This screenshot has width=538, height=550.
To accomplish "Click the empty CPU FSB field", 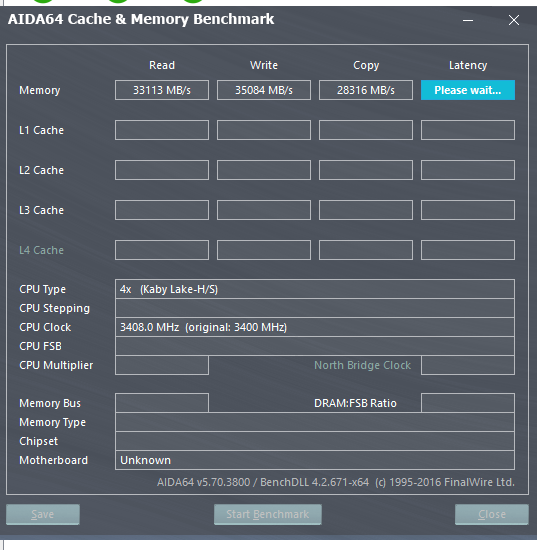I will 315,346.
